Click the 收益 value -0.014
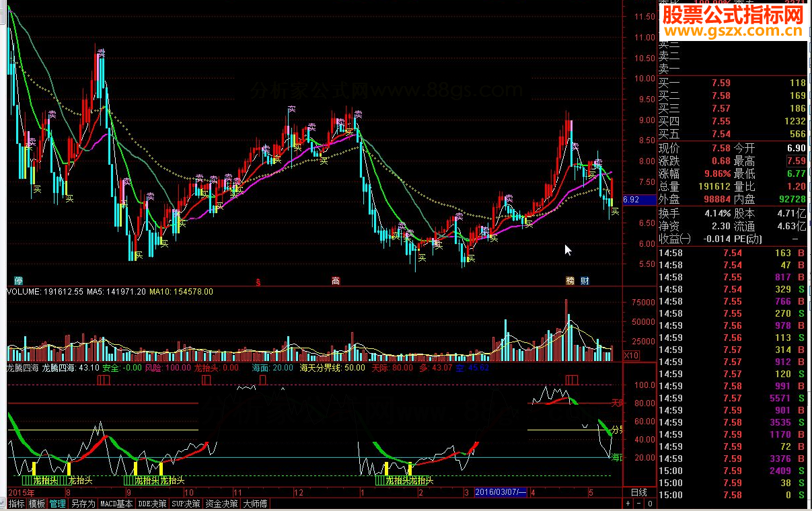 (716, 239)
